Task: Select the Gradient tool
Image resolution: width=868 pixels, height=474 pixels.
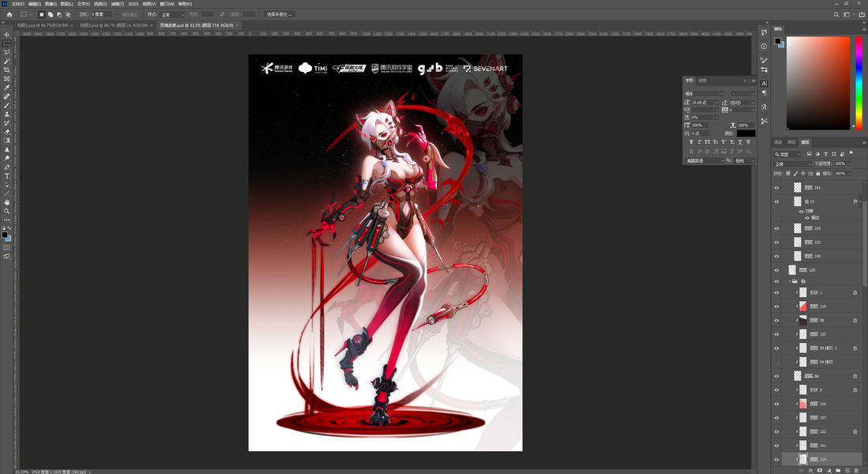Action: click(6, 141)
